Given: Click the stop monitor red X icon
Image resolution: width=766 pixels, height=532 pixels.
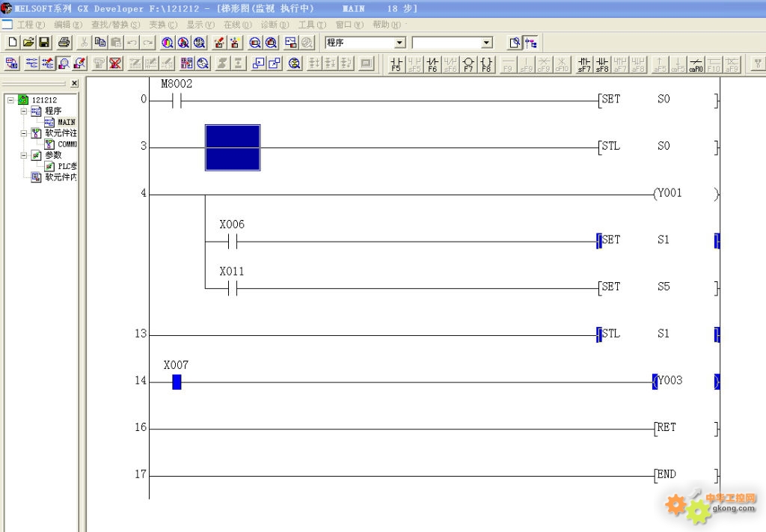Looking at the screenshot, I should (x=115, y=64).
